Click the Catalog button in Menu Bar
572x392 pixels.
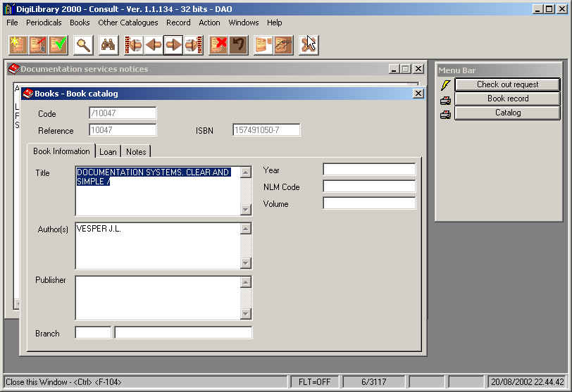click(507, 113)
